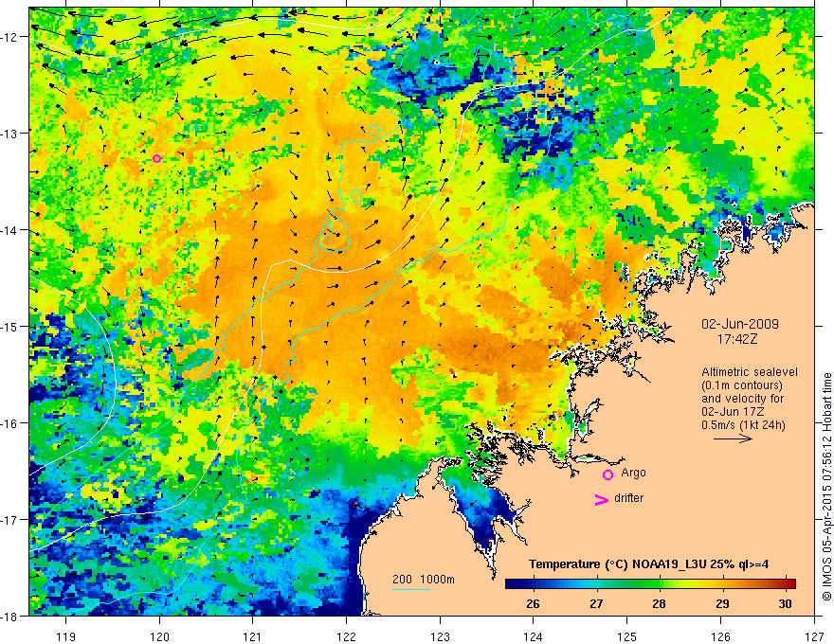Click the '02-Jun-2009' date text
Image resolution: width=834 pixels, height=644 pixels.
click(x=740, y=324)
